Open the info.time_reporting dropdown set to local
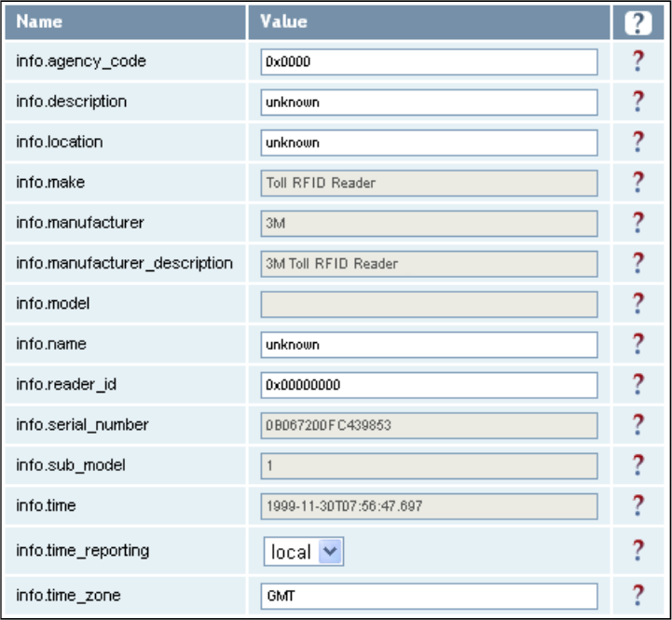The width and height of the screenshot is (672, 620). coord(304,551)
